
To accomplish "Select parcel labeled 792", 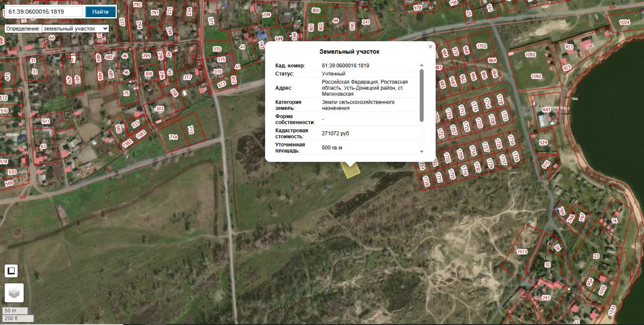I will coord(137,5).
